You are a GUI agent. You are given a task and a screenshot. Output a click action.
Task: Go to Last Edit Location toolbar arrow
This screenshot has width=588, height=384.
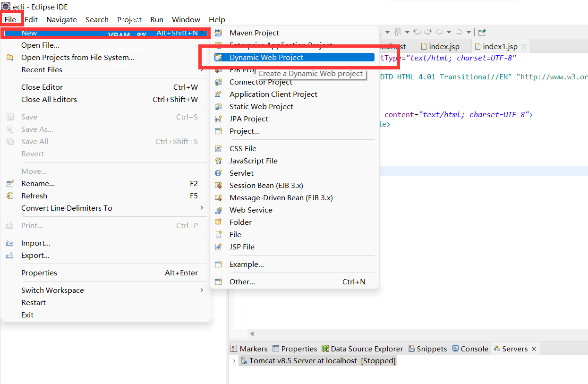[x=418, y=32]
